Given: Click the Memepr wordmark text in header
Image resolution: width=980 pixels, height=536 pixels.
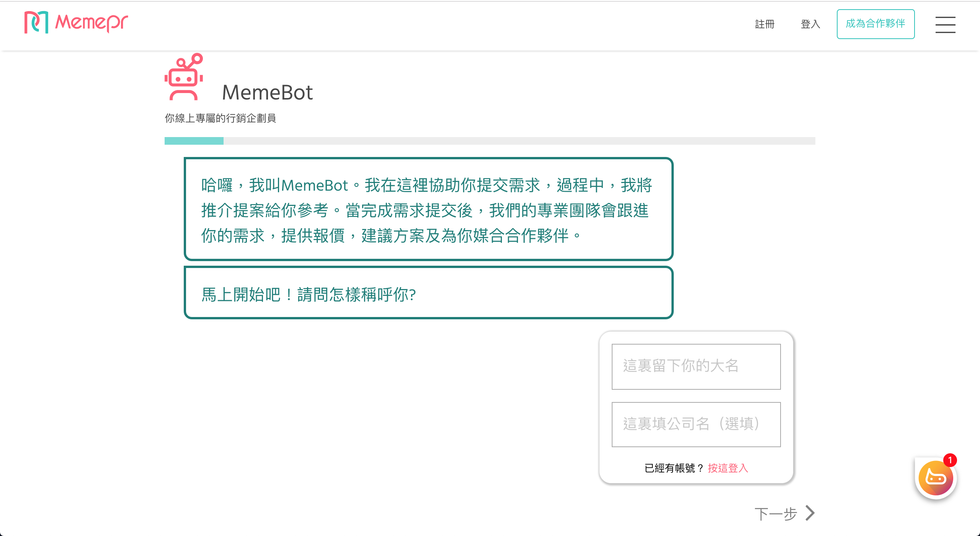Looking at the screenshot, I should pos(91,22).
